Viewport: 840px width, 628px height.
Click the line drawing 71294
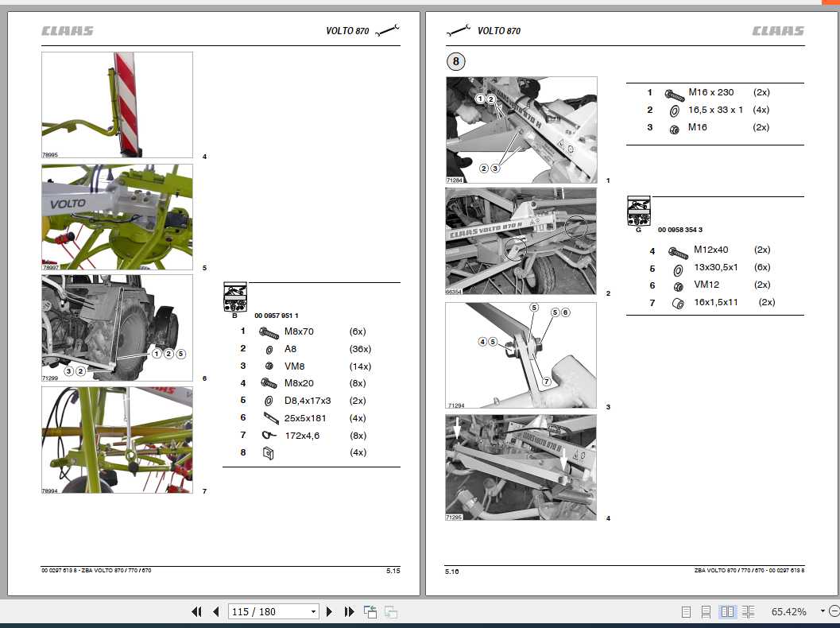[x=521, y=355]
